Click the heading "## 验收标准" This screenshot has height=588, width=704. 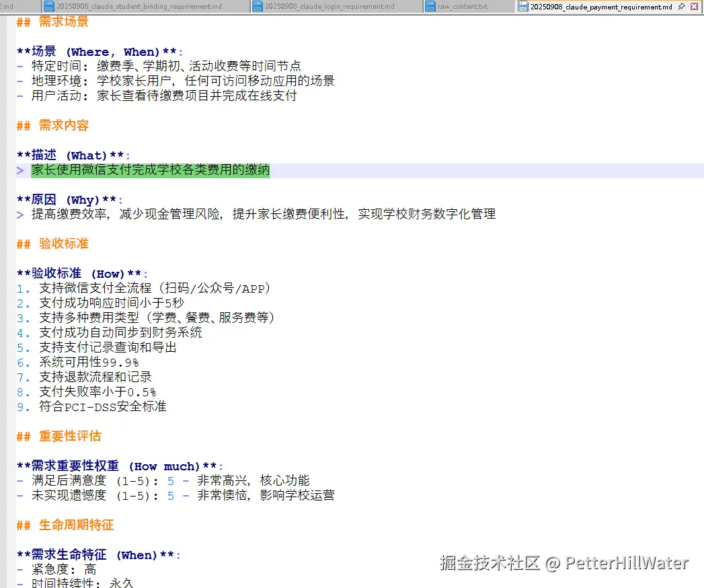tap(52, 244)
